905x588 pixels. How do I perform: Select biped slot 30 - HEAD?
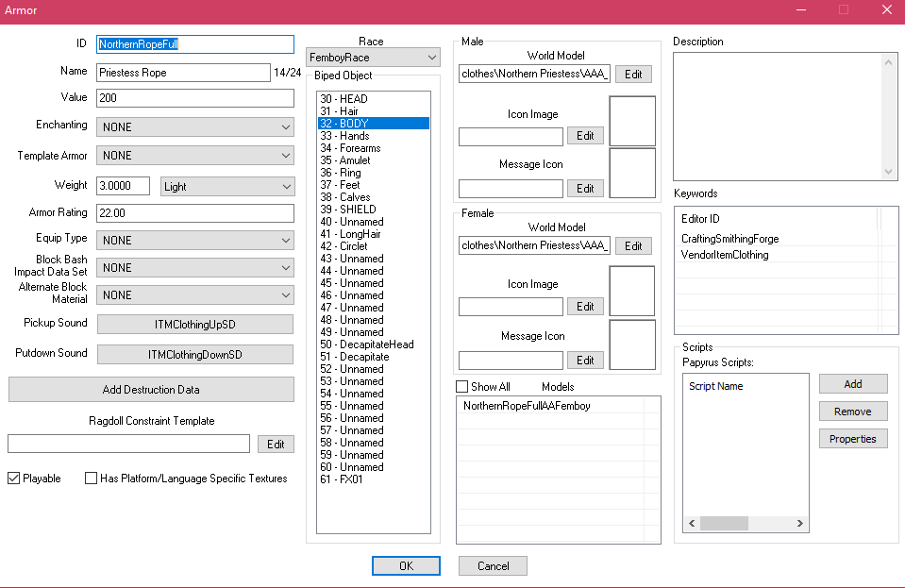pos(374,99)
